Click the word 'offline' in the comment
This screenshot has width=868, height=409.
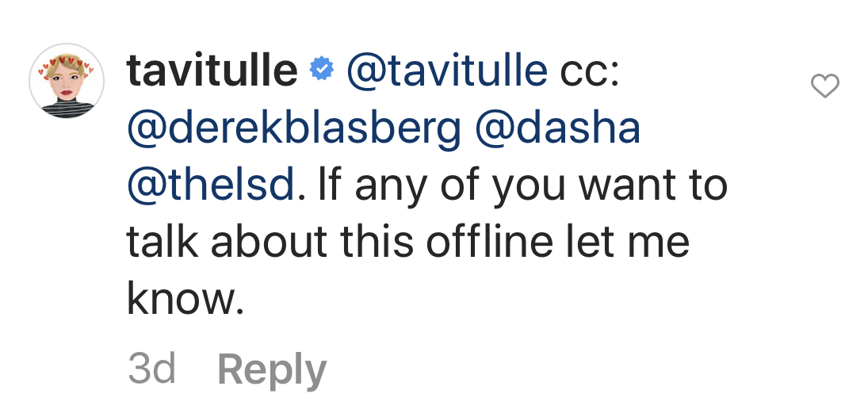[x=489, y=241]
